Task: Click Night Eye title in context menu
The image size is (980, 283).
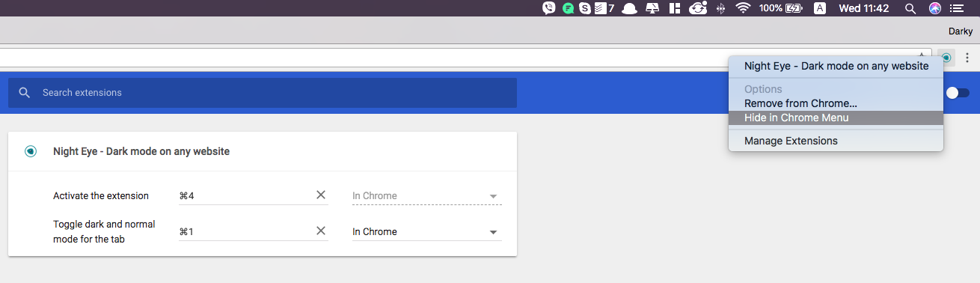Action: [x=836, y=66]
